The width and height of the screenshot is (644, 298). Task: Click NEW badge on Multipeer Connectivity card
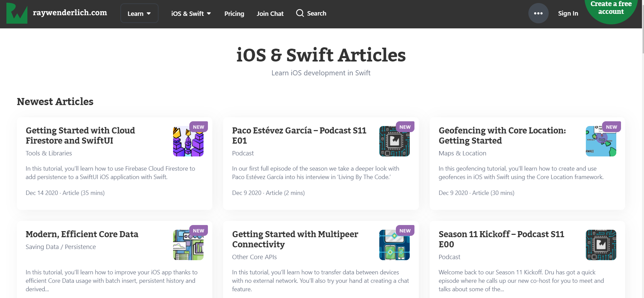pos(405,231)
